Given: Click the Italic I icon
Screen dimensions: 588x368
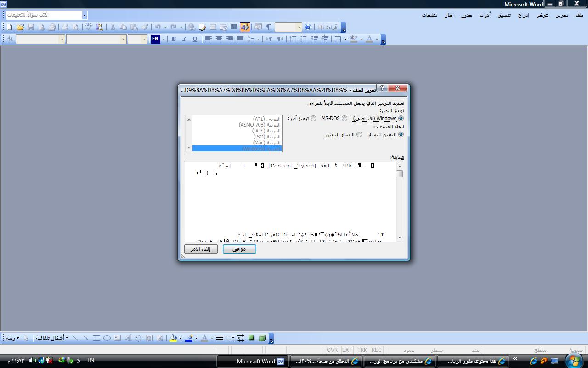Looking at the screenshot, I should click(x=184, y=39).
